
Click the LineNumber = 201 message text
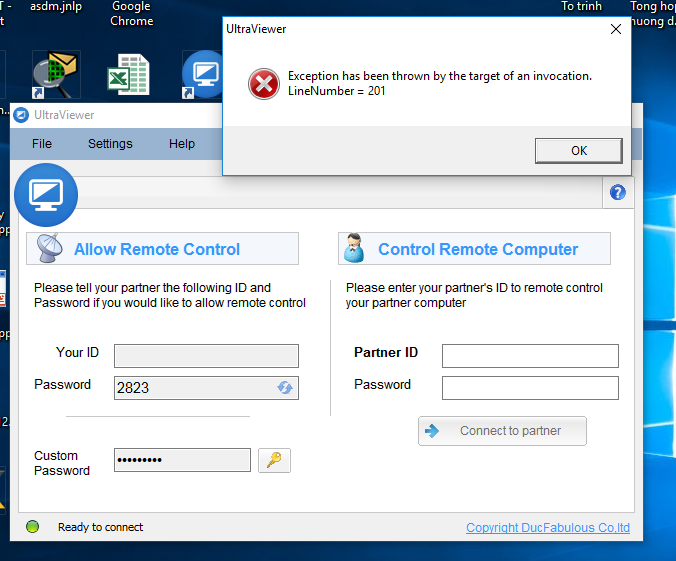pyautogui.click(x=336, y=91)
